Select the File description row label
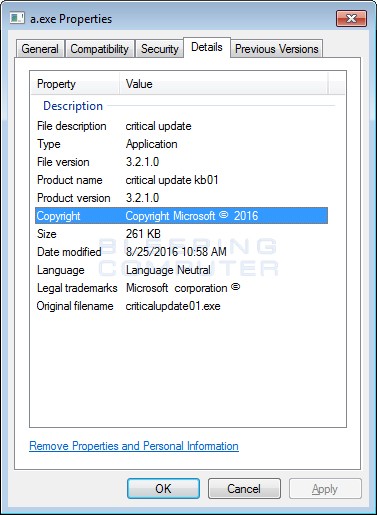 tap(72, 126)
